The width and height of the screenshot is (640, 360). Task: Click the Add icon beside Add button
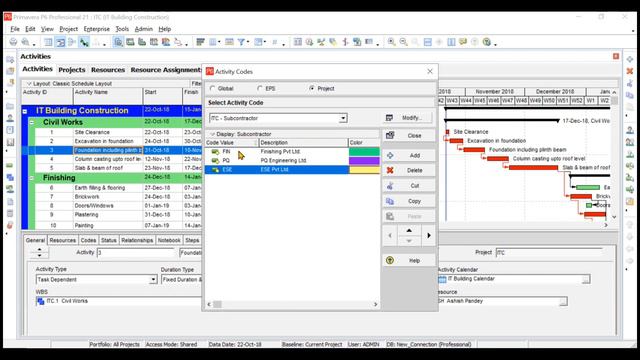point(390,155)
